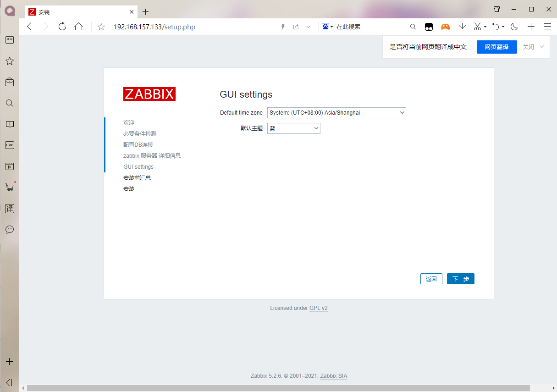The width and height of the screenshot is (557, 392).
Task: Select the 配置DB连接 setup step
Action: point(138,145)
